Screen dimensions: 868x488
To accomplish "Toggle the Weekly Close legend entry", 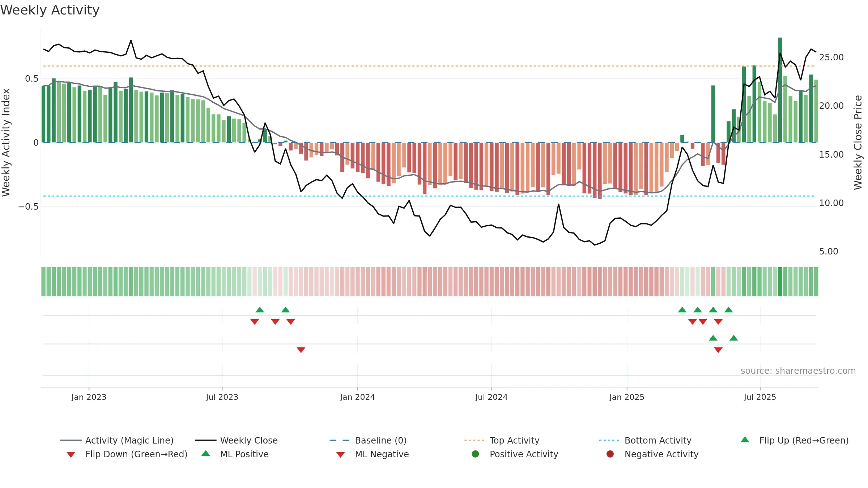I will [236, 440].
